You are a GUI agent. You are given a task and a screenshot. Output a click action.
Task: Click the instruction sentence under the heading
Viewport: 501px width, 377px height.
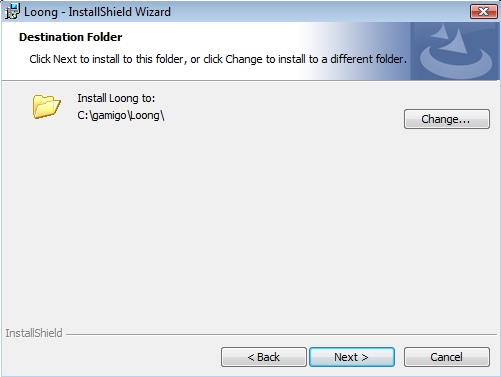[x=218, y=59]
